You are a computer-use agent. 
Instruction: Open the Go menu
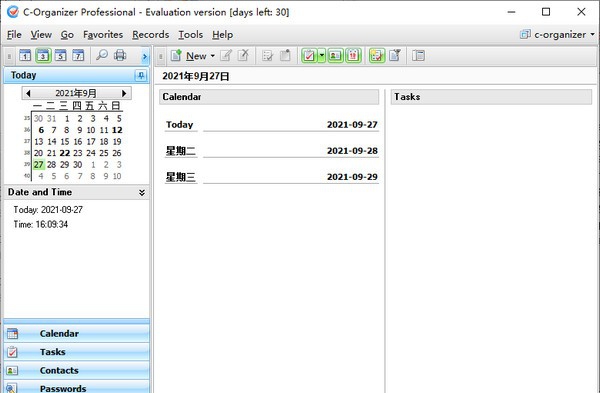click(67, 35)
